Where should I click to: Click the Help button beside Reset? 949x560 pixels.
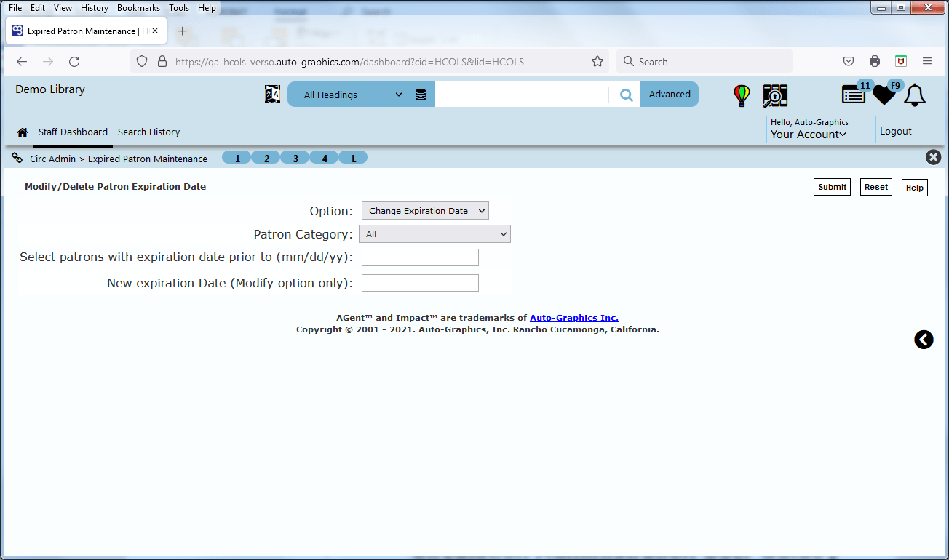coord(915,188)
